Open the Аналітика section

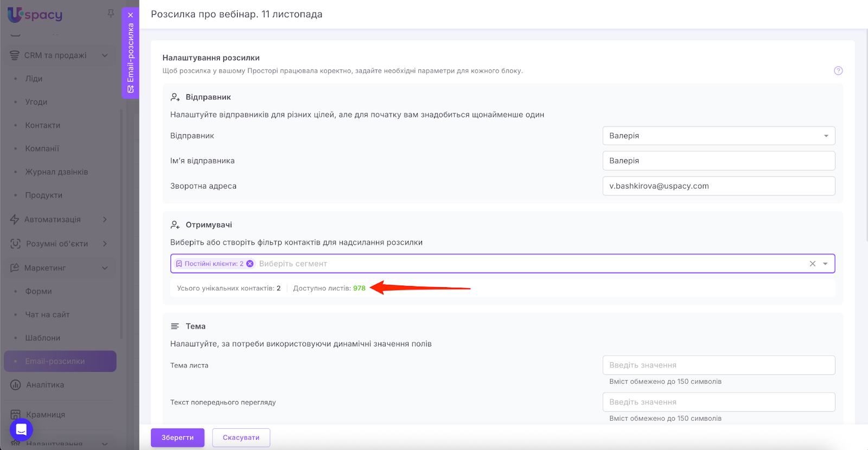tap(45, 385)
